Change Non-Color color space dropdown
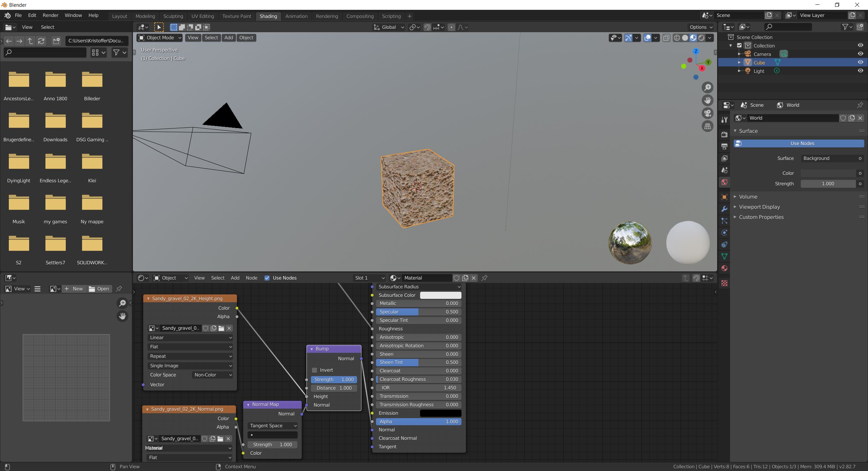The height and width of the screenshot is (471, 868). (x=212, y=375)
